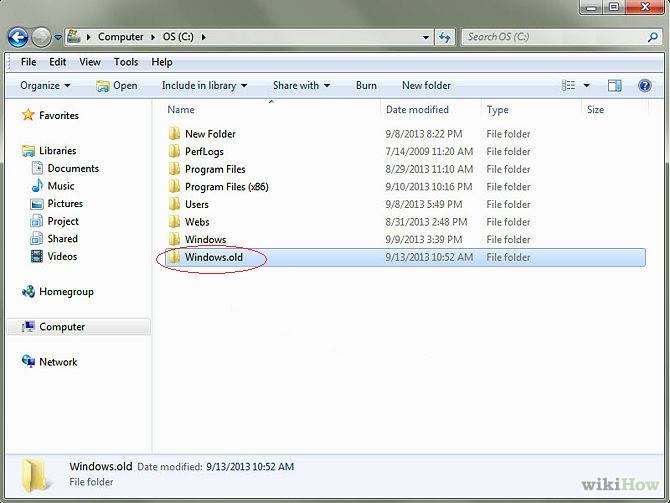Click the date 9/8/2013 5:49 PM
The image size is (670, 503).
423,204
